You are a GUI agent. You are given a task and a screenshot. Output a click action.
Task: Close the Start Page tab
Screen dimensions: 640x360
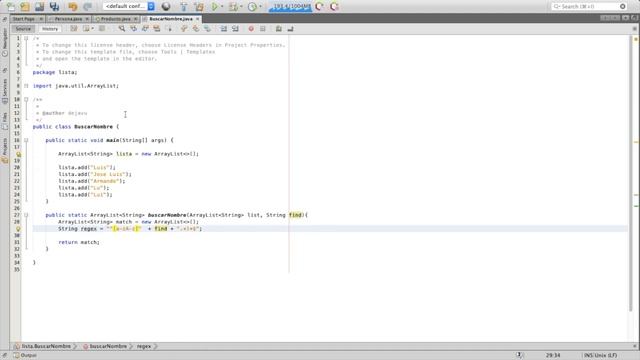click(41, 19)
